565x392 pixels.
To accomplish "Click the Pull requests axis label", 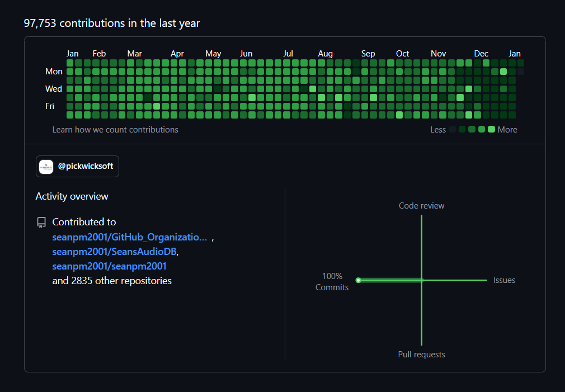I will tap(421, 355).
